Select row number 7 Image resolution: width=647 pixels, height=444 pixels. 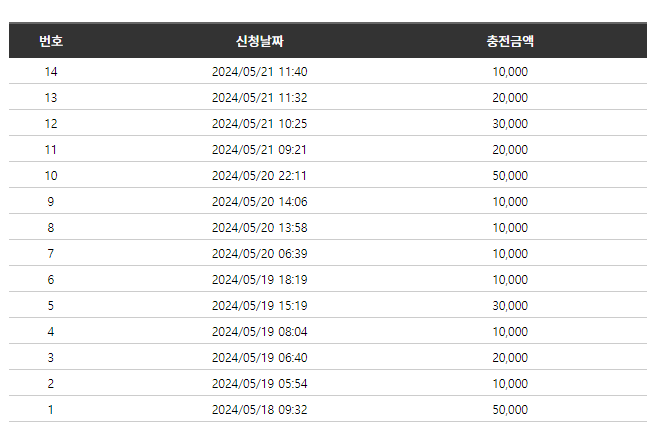[51, 254]
